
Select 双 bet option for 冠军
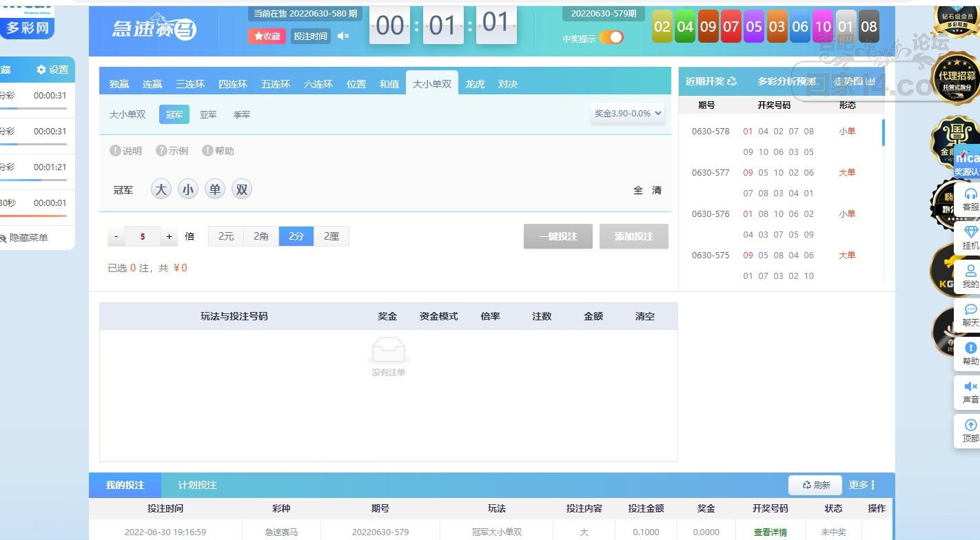[x=242, y=189]
